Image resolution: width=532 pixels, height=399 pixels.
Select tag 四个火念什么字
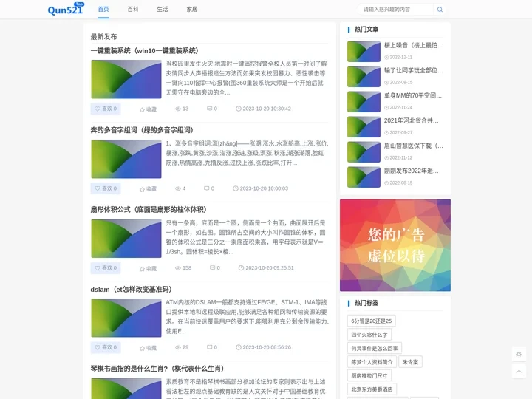click(369, 335)
